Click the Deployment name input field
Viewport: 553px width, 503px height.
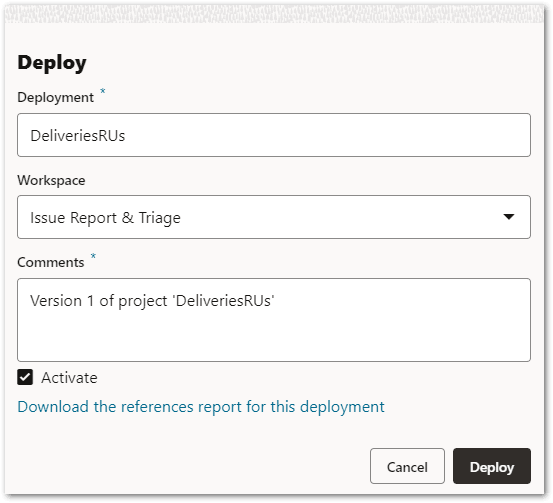pyautogui.click(x=274, y=135)
